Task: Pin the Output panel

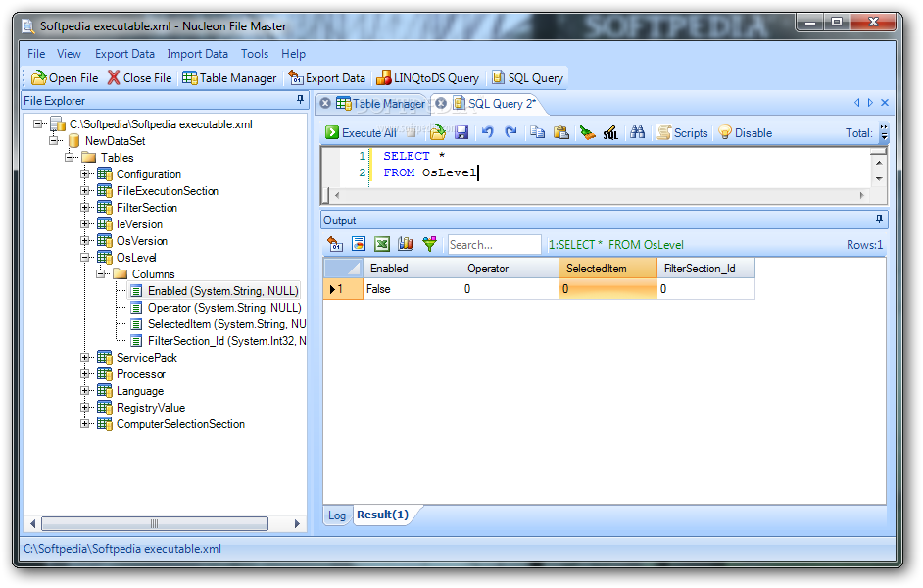Action: click(879, 220)
